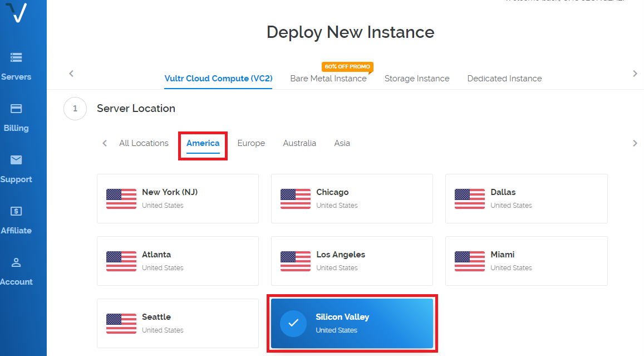Select the All Locations filter tab
The width and height of the screenshot is (644, 356).
pyautogui.click(x=144, y=143)
